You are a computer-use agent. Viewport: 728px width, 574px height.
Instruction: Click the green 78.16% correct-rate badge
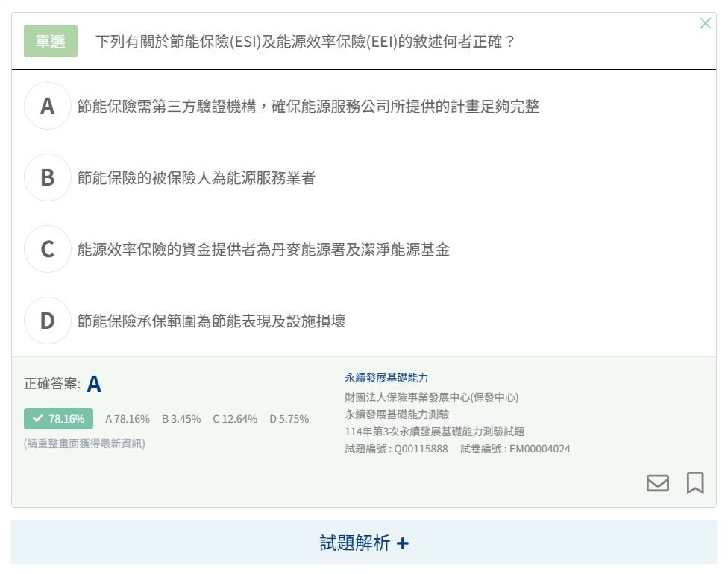(59, 419)
